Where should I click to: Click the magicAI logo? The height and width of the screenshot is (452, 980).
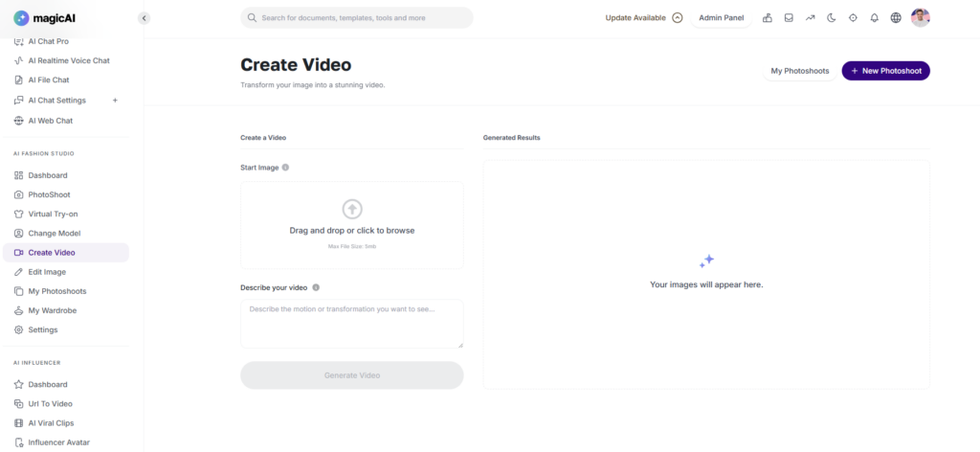coord(42,17)
